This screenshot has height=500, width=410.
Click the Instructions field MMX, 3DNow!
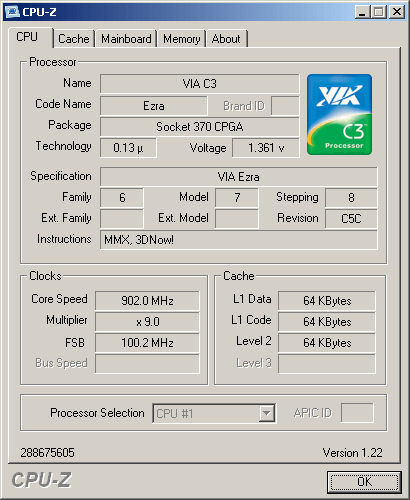[x=239, y=240]
